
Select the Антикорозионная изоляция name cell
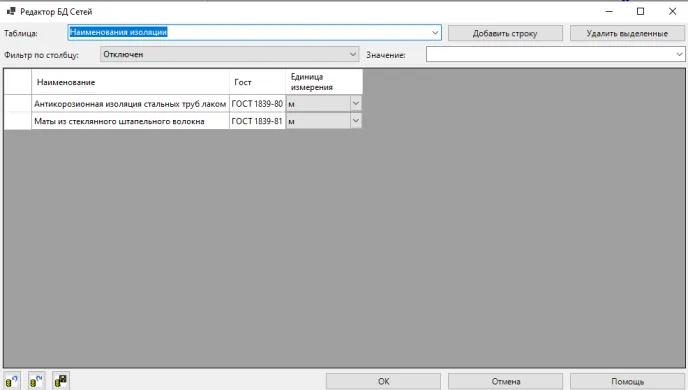click(x=130, y=104)
